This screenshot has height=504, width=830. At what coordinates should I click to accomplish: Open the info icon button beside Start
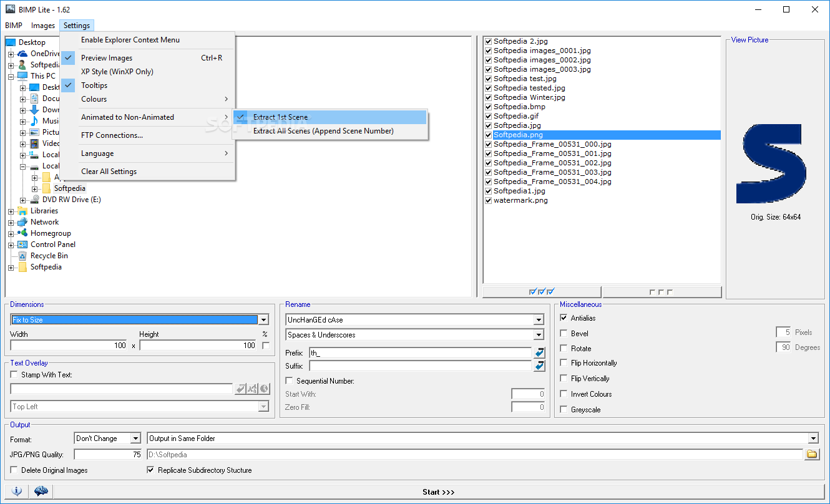click(17, 492)
